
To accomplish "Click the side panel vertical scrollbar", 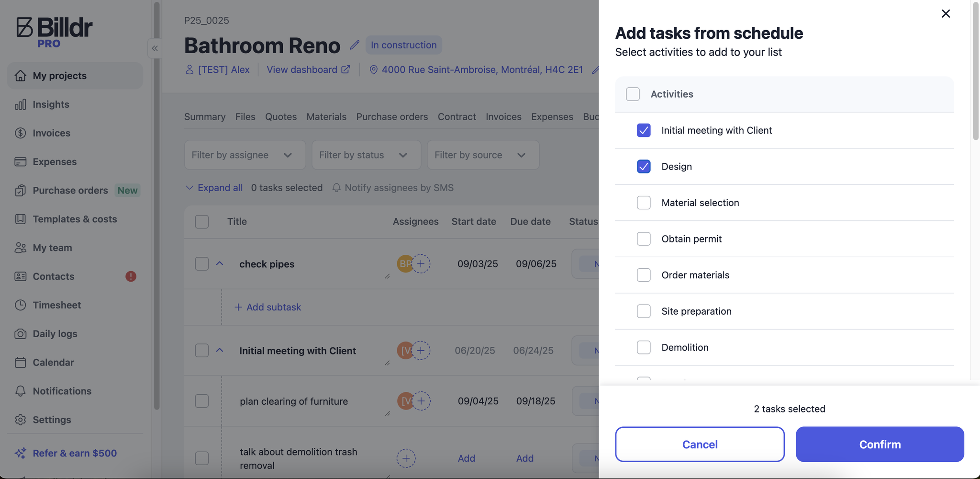I will click(976, 72).
